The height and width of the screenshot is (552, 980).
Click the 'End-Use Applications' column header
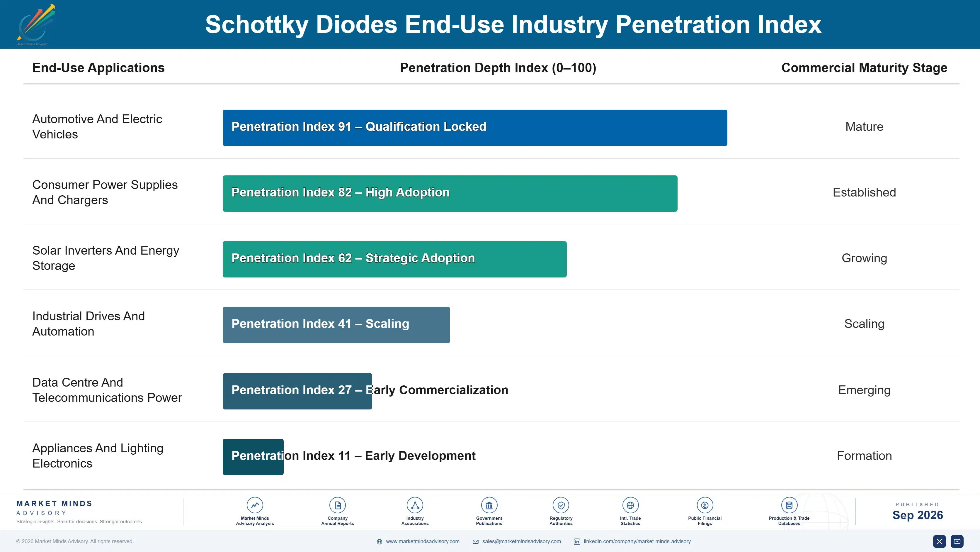pos(98,68)
